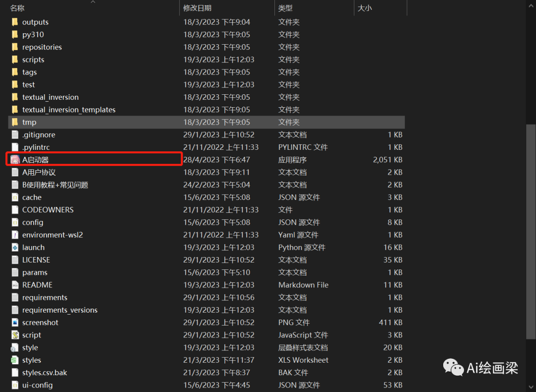Click the JavaScript 文件 type cell
Screen dimensions: 536x392
point(303,335)
